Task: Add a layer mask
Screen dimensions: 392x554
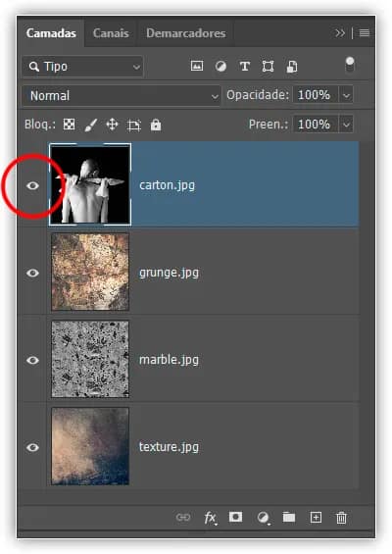Action: 235,518
